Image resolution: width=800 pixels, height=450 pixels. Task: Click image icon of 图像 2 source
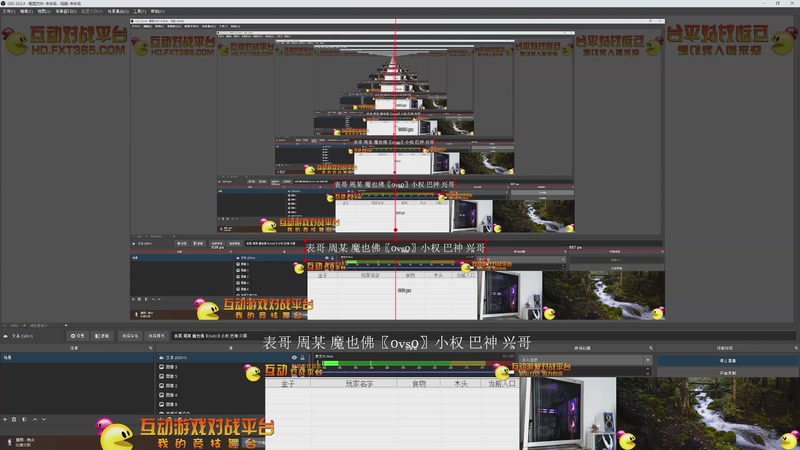point(162,386)
